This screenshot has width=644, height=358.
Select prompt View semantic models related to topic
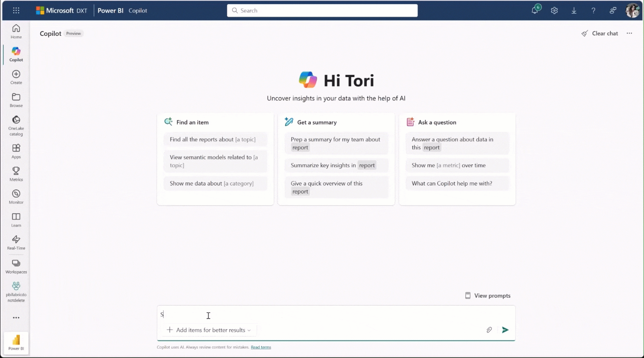pos(215,161)
